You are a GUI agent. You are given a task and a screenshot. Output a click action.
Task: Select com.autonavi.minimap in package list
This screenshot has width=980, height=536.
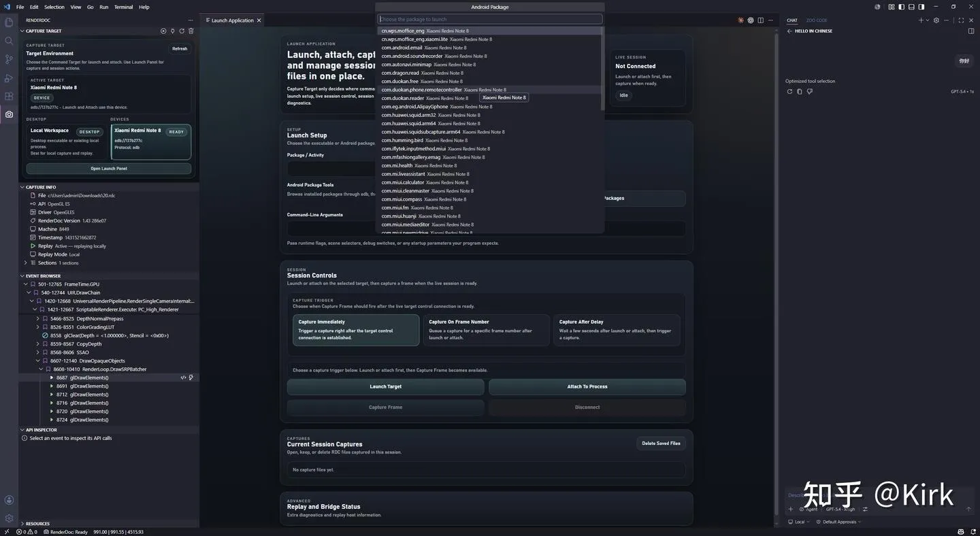[x=490, y=65]
